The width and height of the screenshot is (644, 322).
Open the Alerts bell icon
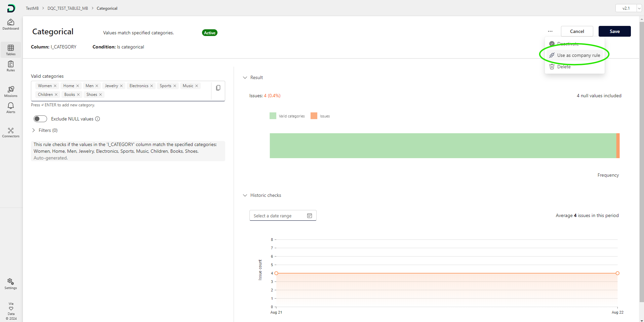click(11, 108)
